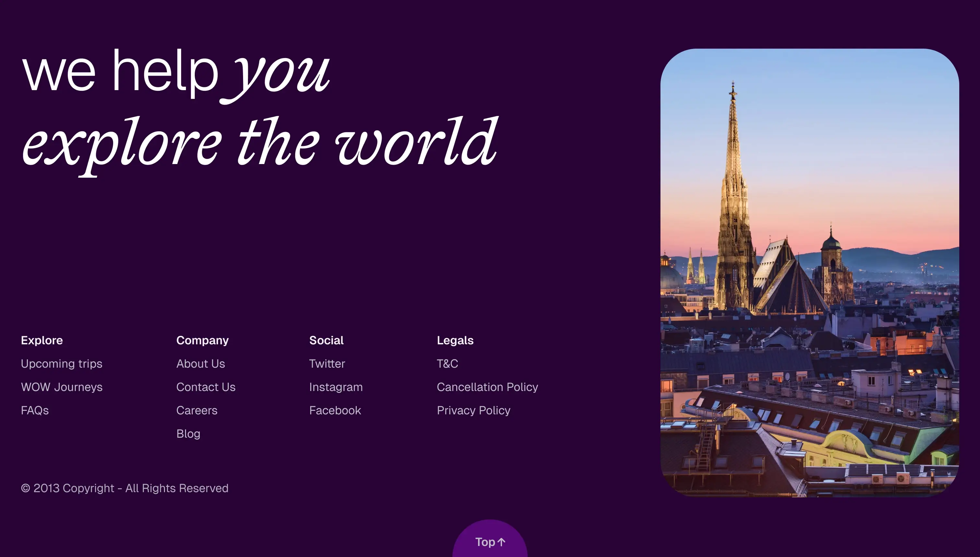Open the Twitter social link
Viewport: 980px width, 557px height.
[327, 363]
